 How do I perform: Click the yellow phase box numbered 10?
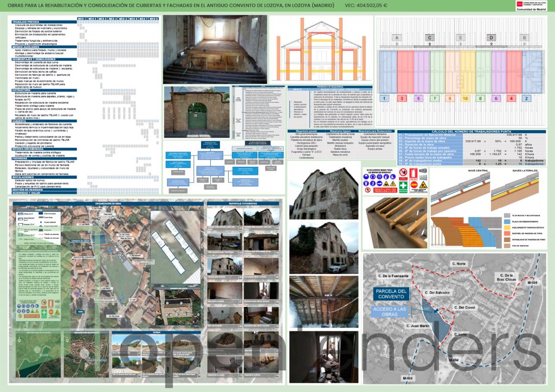tap(465, 99)
